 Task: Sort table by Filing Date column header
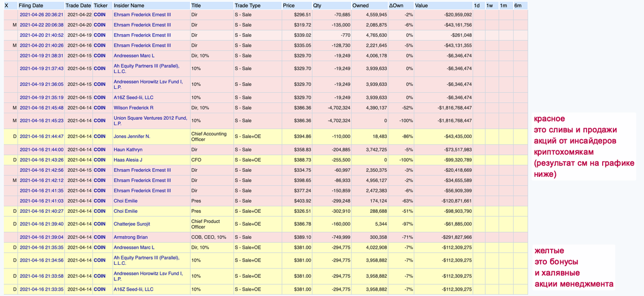(x=32, y=5)
